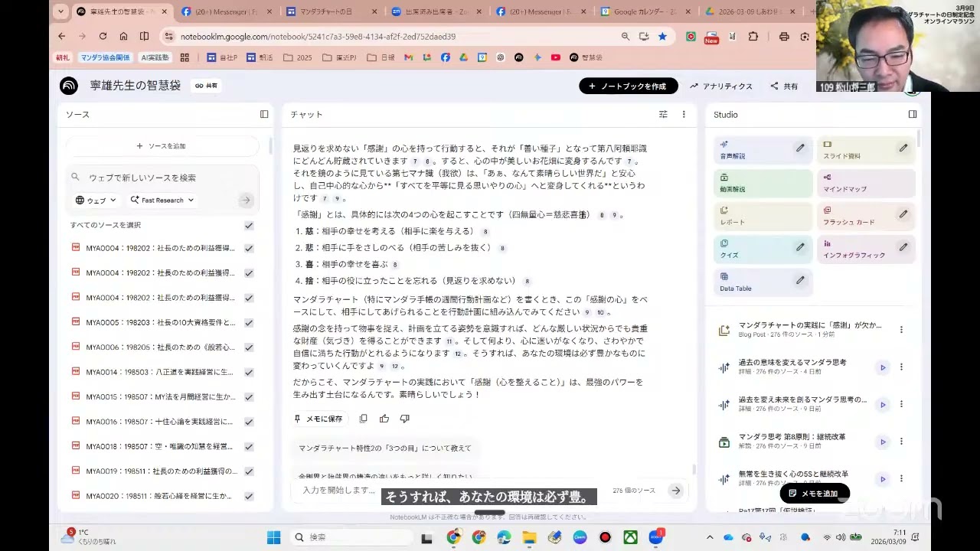Open マンダラ協会関係 bookmark
The height and width of the screenshot is (551, 980).
pyautogui.click(x=104, y=57)
